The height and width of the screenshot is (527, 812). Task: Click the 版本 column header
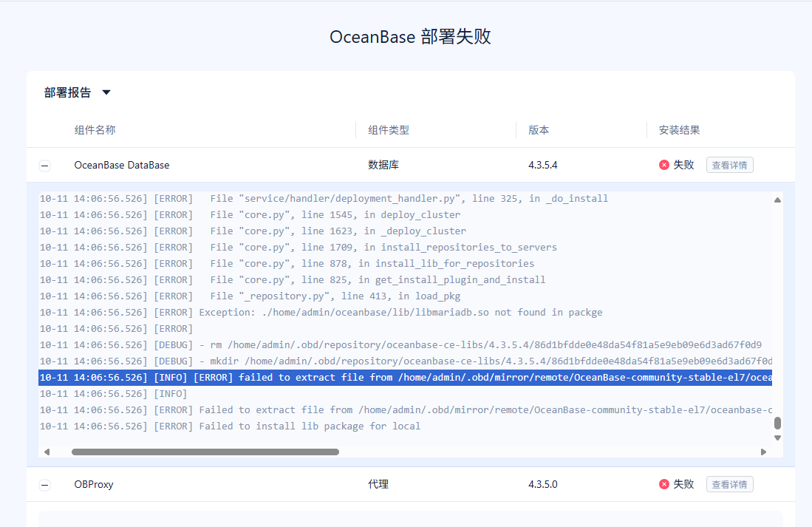pyautogui.click(x=539, y=130)
